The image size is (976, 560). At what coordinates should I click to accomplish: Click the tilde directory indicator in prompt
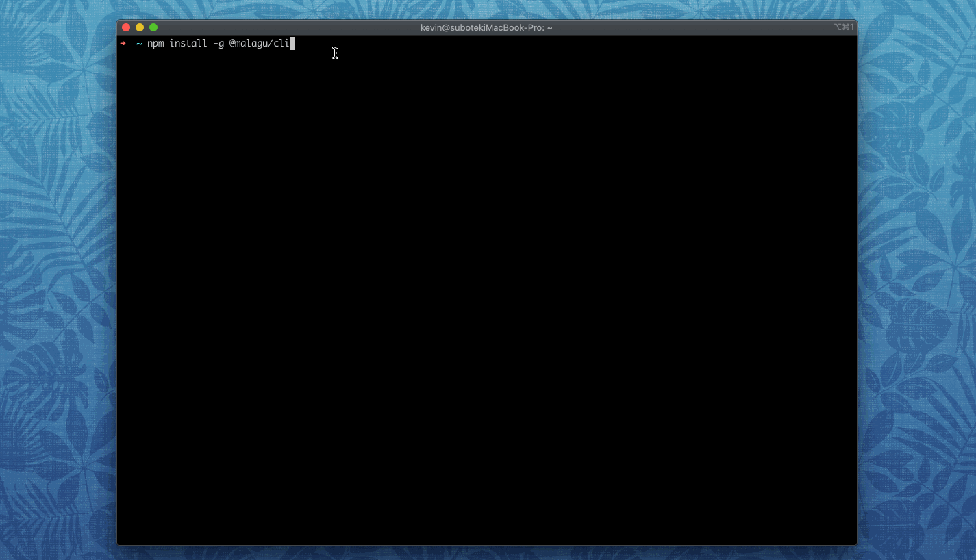point(139,44)
